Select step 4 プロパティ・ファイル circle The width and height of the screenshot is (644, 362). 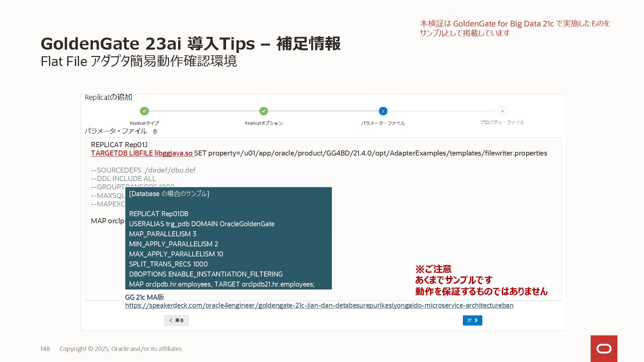(502, 111)
